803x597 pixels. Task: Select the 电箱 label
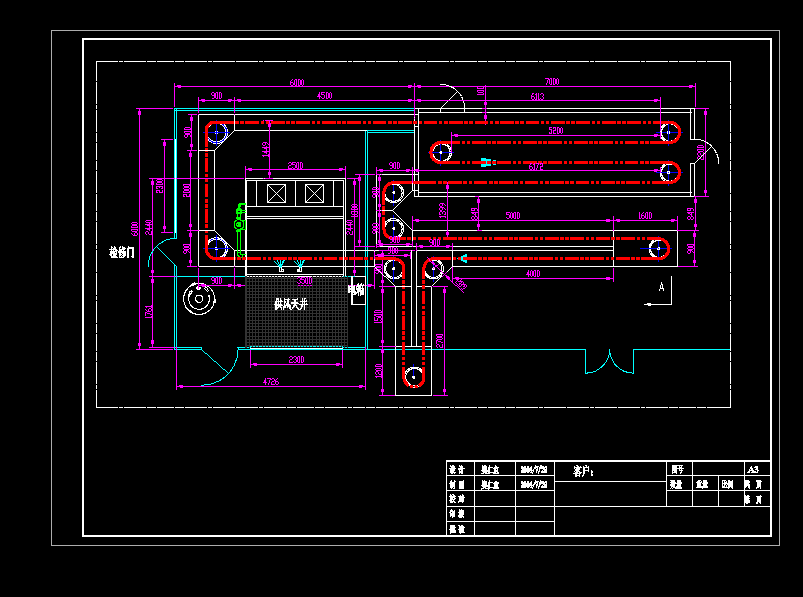(x=356, y=290)
